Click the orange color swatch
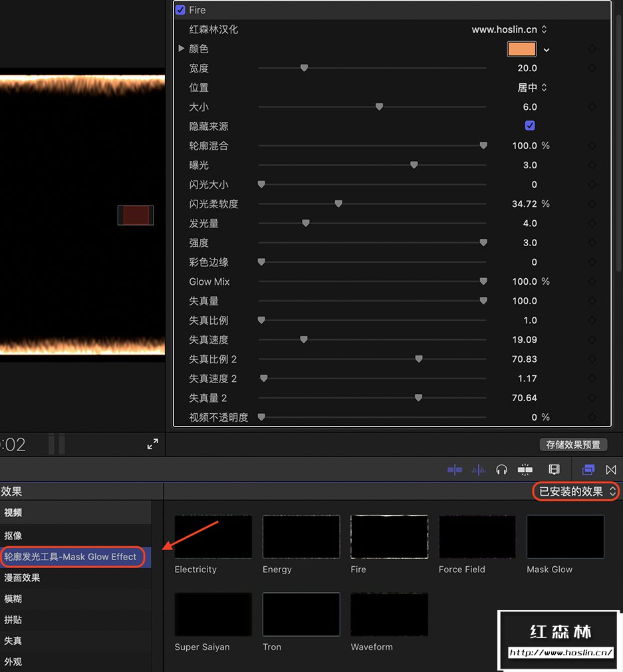Image resolution: width=623 pixels, height=672 pixels. [521, 49]
